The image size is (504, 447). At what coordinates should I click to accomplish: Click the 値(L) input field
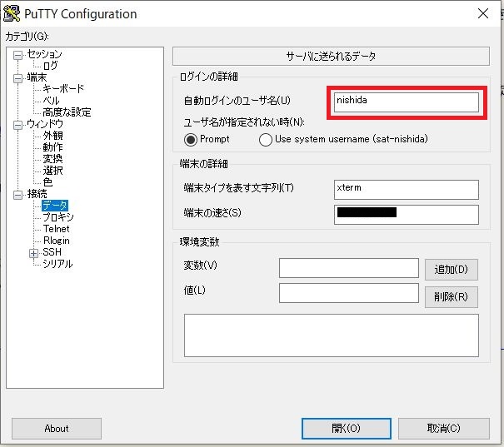349,293
